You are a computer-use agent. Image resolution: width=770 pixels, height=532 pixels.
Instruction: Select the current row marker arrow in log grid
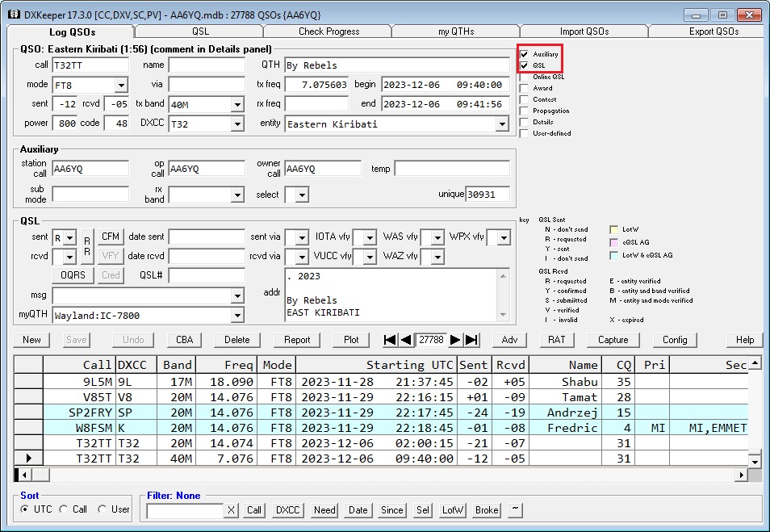coord(28,459)
